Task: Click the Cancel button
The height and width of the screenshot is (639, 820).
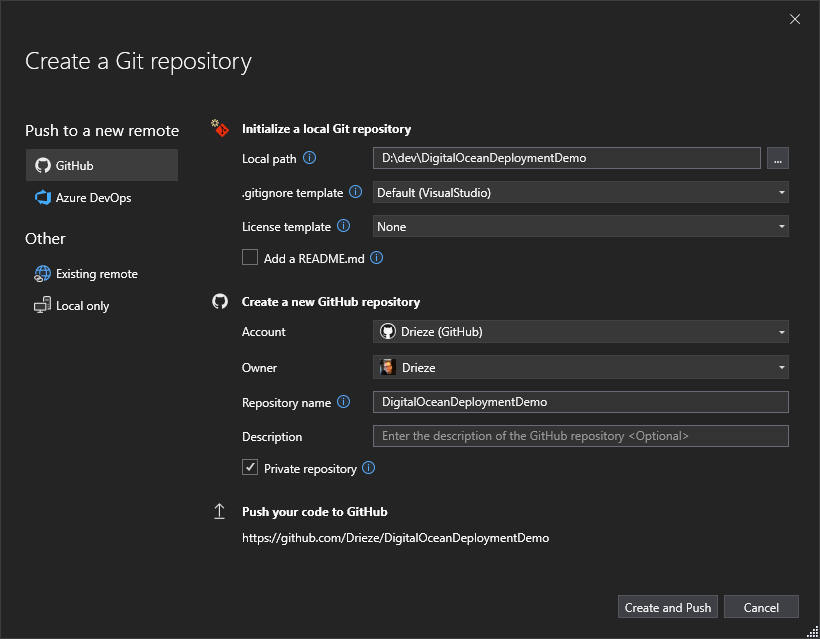Action: (761, 607)
